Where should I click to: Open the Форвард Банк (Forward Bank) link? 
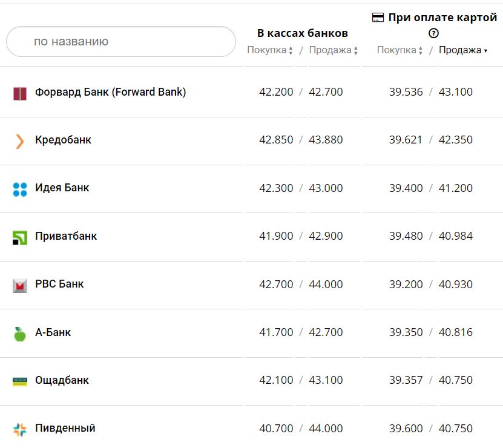tap(110, 92)
